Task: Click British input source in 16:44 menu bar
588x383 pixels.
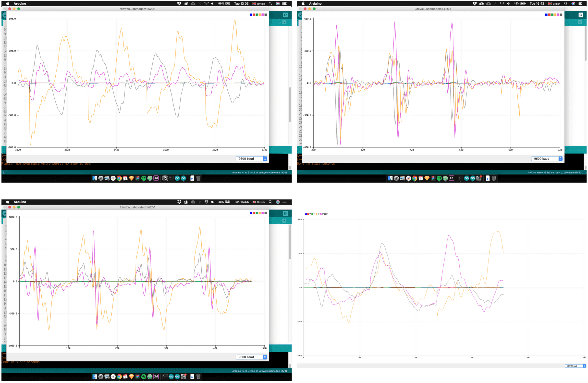Action: click(258, 202)
